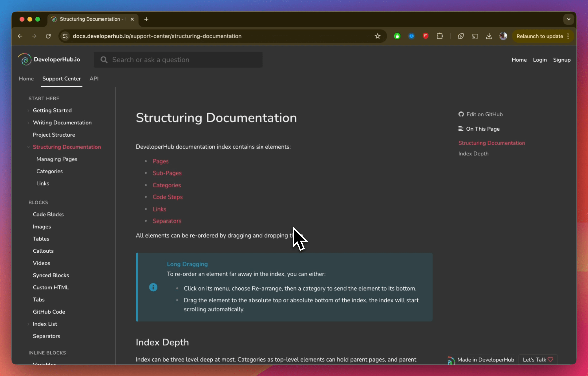Open the Code Steps link
588x376 pixels.
point(168,197)
